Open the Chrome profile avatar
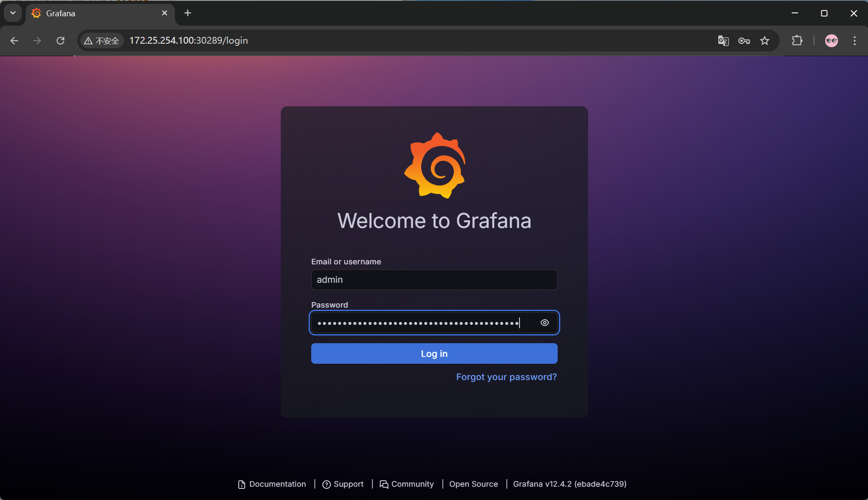This screenshot has width=868, height=500. [x=831, y=41]
